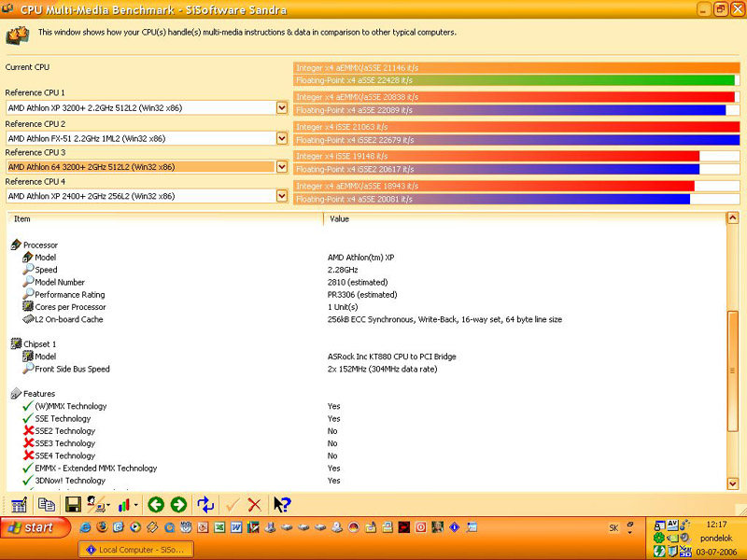This screenshot has width=747, height=560.
Task: Select the Processor tree group
Action: click(34, 245)
